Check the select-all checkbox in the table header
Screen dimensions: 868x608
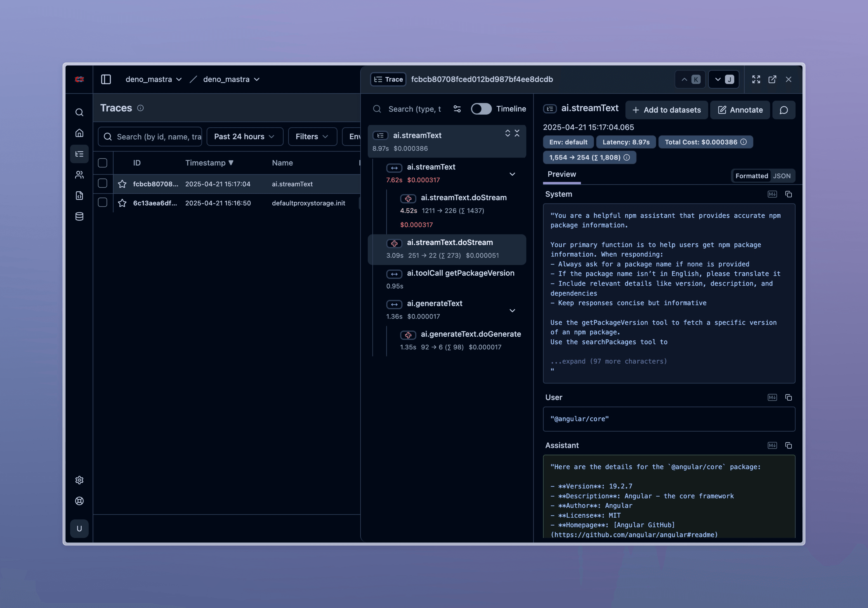[x=102, y=163]
